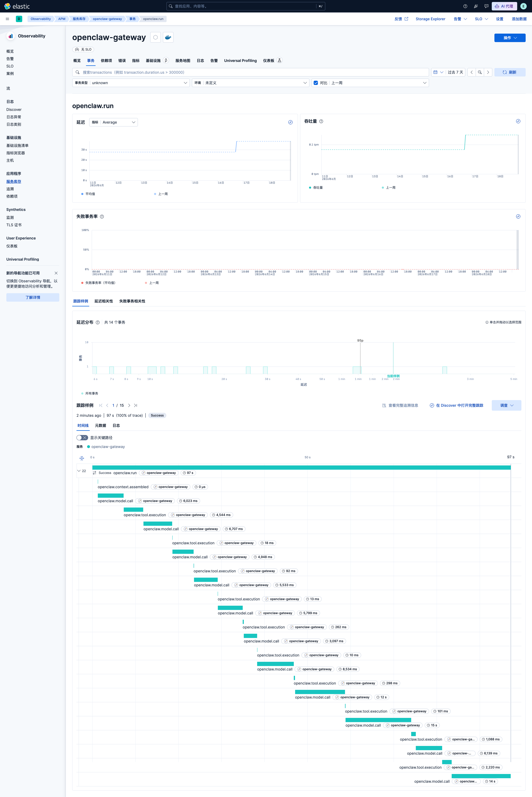Click the help icon next to 延迟分布

pos(98,323)
